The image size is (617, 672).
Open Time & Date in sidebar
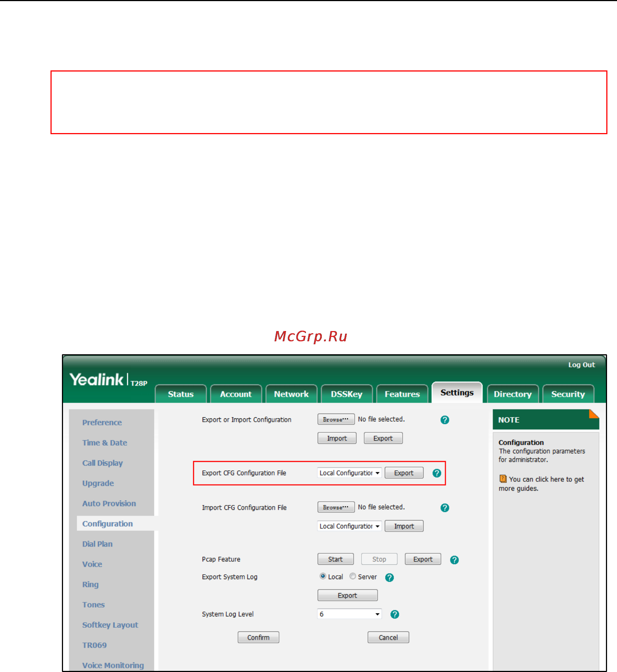tap(105, 443)
